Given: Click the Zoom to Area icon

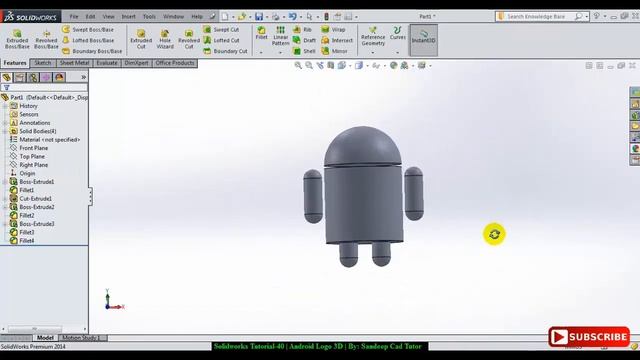Looking at the screenshot, I should click(309, 65).
